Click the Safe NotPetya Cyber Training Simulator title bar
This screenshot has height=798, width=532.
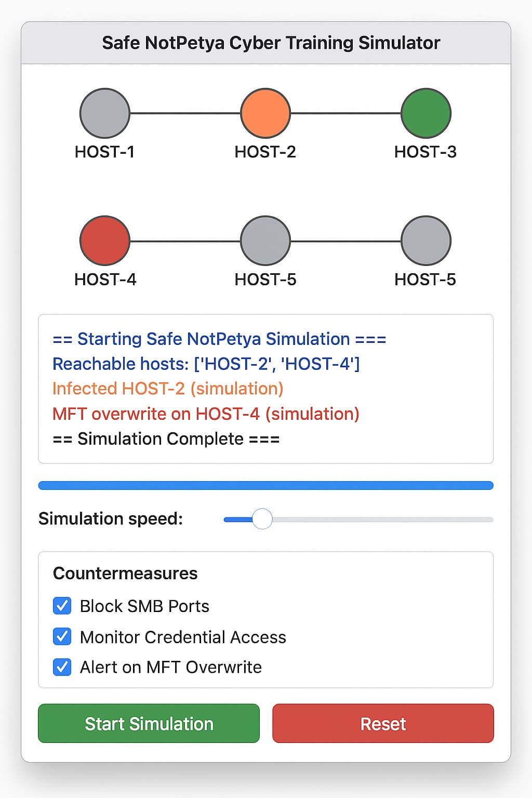[x=271, y=43]
